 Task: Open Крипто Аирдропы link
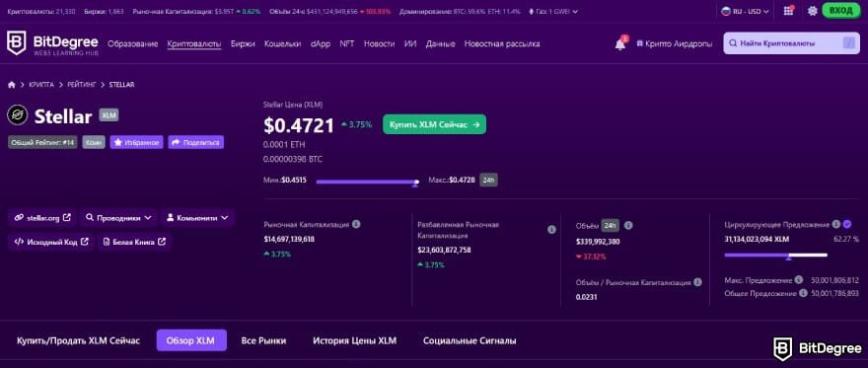[675, 43]
